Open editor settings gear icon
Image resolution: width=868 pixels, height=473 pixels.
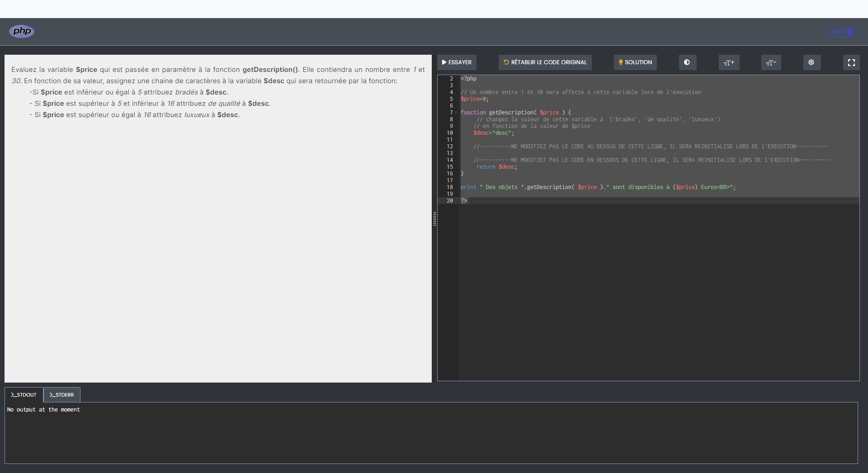click(811, 62)
